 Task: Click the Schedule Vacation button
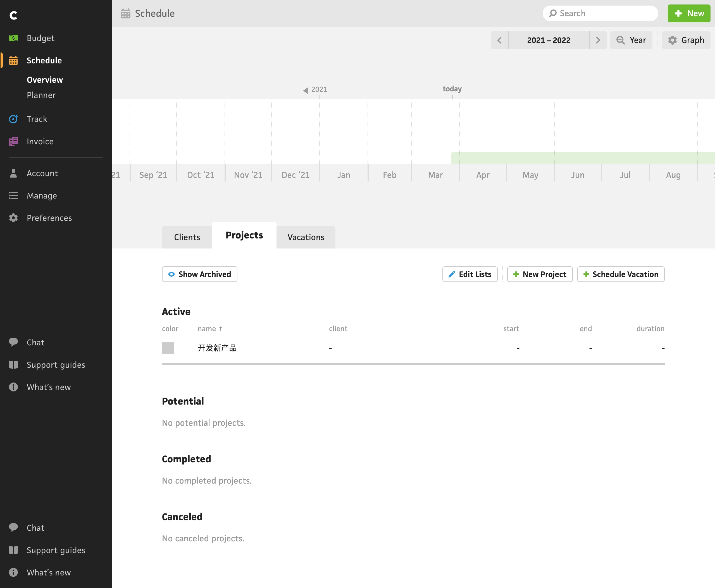point(621,274)
